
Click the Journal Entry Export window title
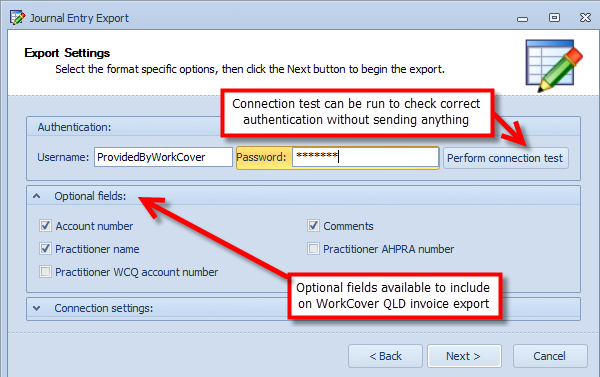point(79,18)
